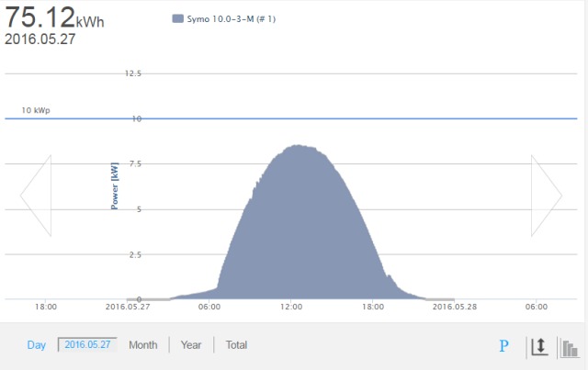The width and height of the screenshot is (588, 370).
Task: Click the 2016.05.28 x-axis date label
Action: pos(456,307)
